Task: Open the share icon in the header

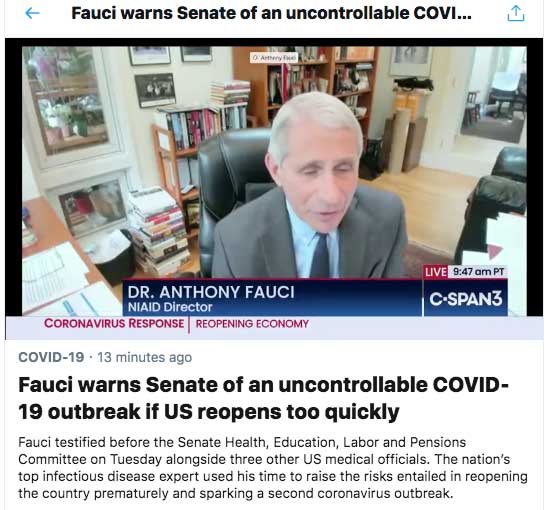Action: pyautogui.click(x=516, y=14)
